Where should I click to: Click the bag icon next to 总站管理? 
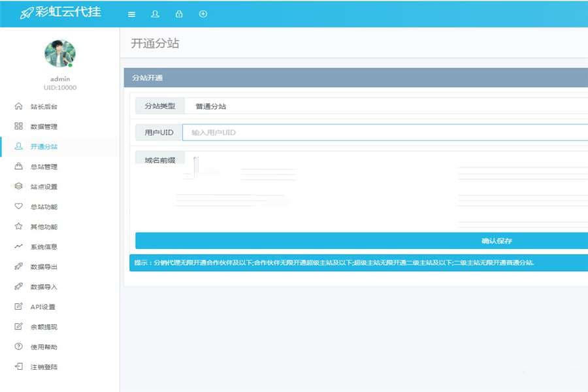[x=18, y=166]
